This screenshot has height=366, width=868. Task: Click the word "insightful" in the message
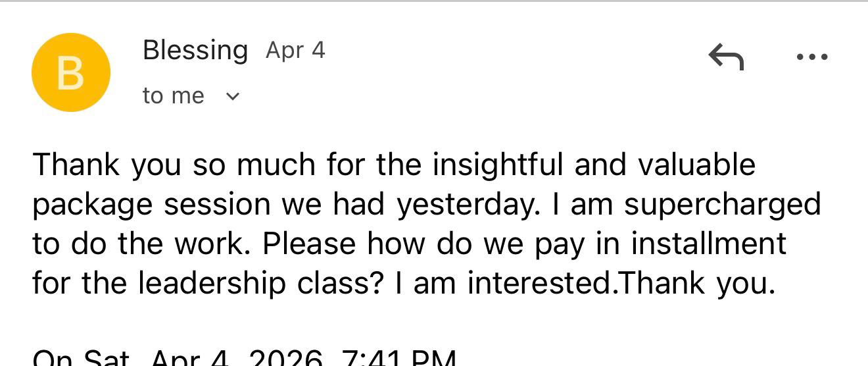(497, 165)
